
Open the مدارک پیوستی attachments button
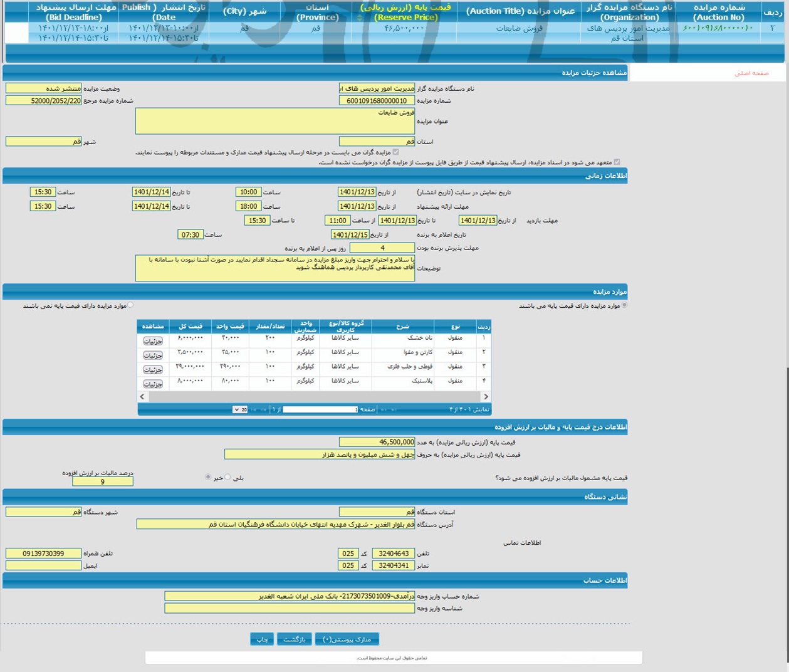point(347,639)
